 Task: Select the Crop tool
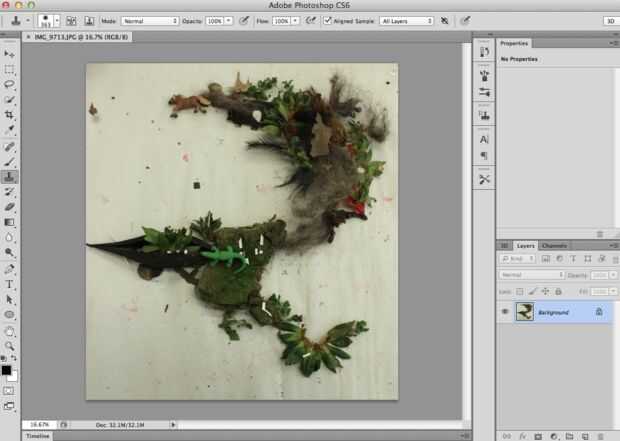(x=9, y=115)
